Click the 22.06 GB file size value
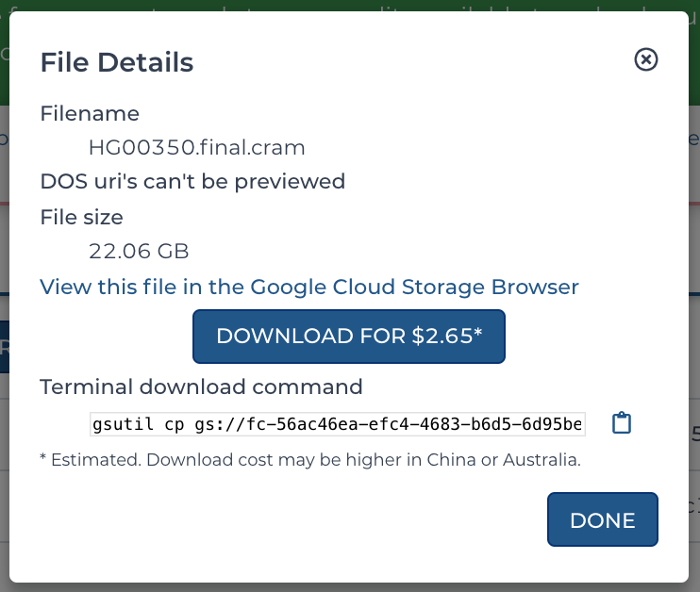 click(139, 251)
